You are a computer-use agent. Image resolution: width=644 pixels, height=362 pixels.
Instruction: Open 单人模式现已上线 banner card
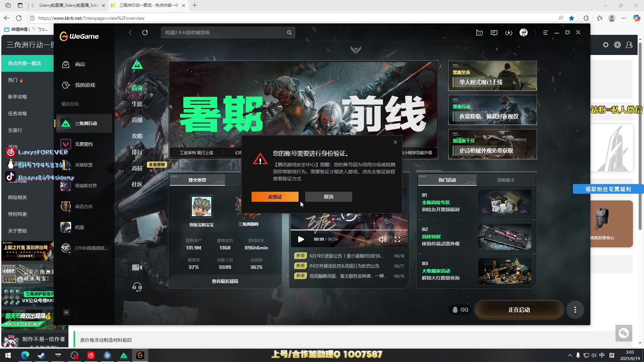click(x=492, y=76)
